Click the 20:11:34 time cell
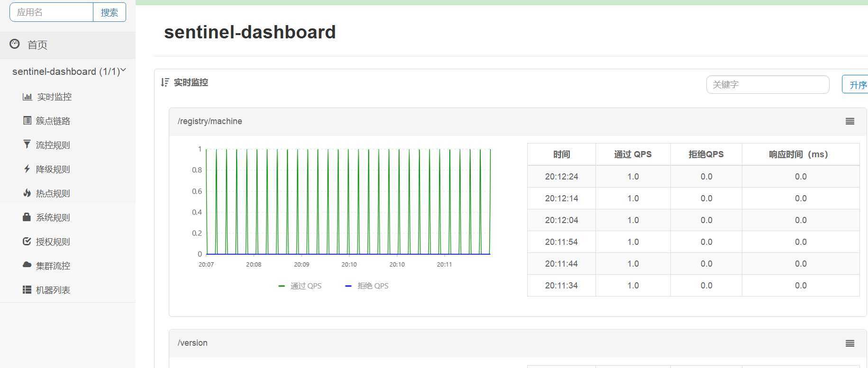Screen dimensions: 868x368 (561, 286)
